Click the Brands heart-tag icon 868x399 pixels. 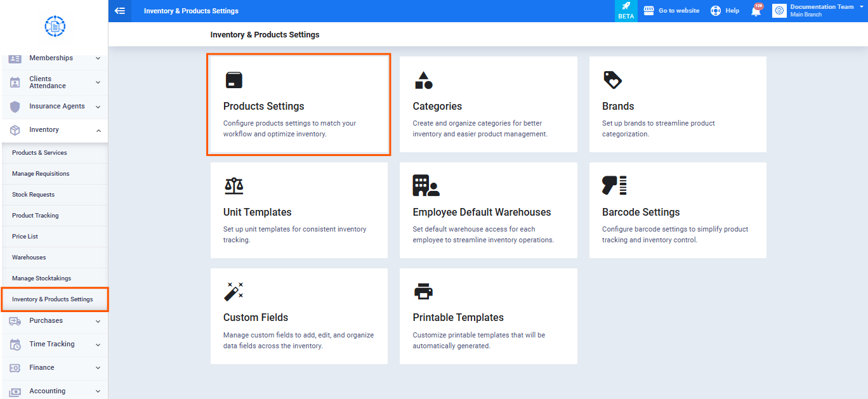coord(612,80)
